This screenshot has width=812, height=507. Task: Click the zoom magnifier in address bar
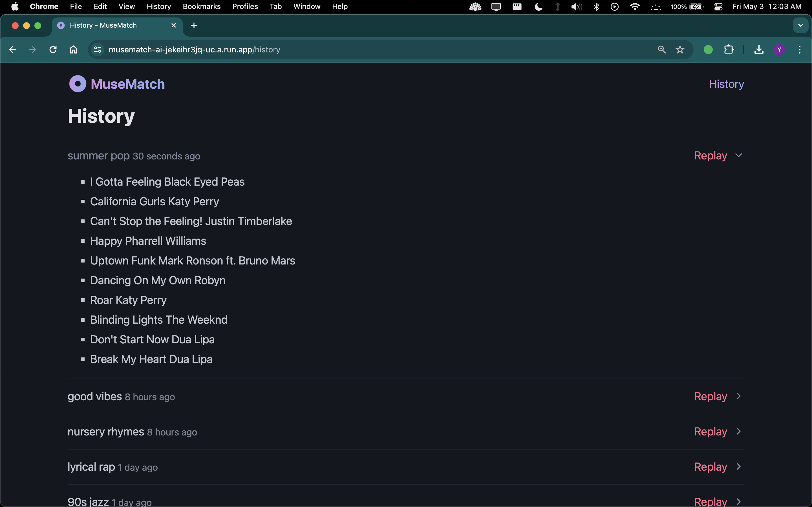pos(661,50)
